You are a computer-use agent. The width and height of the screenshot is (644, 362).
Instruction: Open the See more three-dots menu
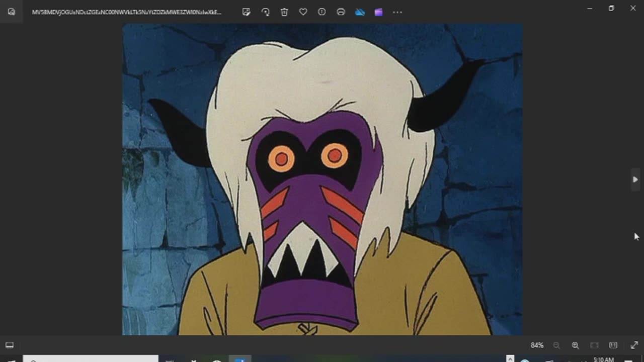click(x=397, y=12)
